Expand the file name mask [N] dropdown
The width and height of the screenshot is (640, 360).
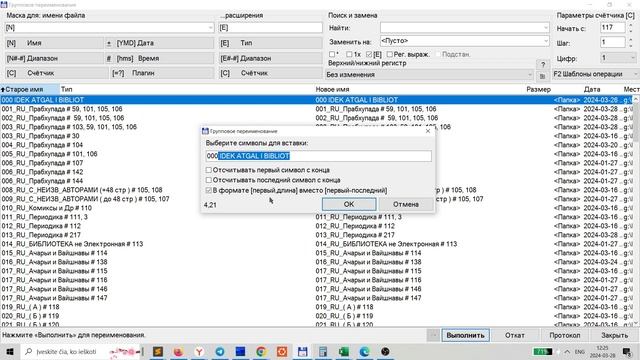pos(210,28)
